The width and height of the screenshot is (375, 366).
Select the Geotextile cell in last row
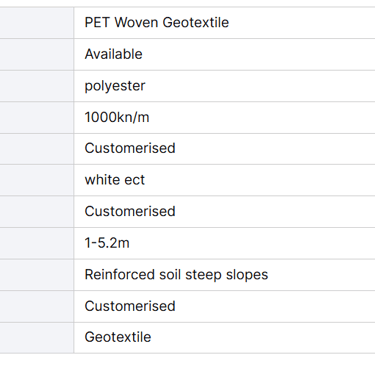(x=224, y=337)
